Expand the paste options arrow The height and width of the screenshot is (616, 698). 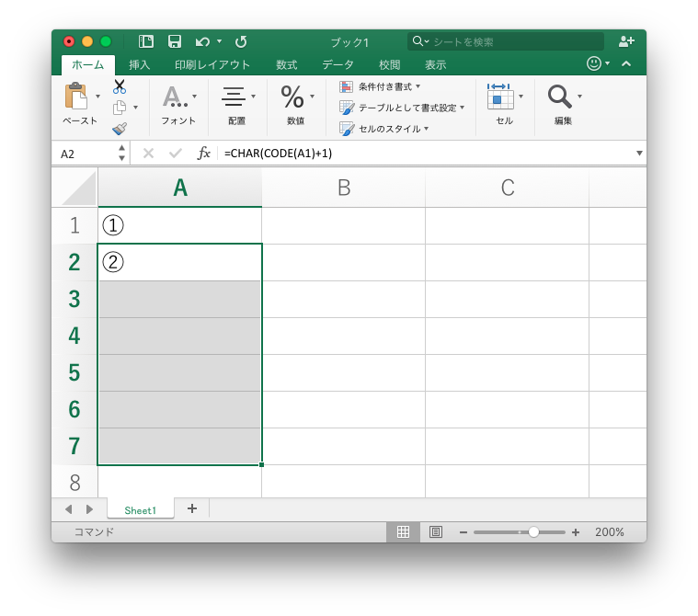(x=97, y=97)
